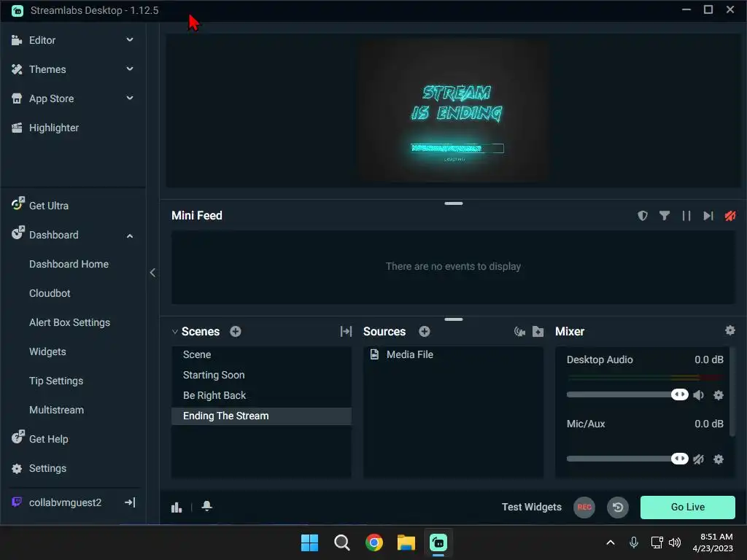
Task: Open Desktop Audio settings gear
Action: pyautogui.click(x=719, y=395)
